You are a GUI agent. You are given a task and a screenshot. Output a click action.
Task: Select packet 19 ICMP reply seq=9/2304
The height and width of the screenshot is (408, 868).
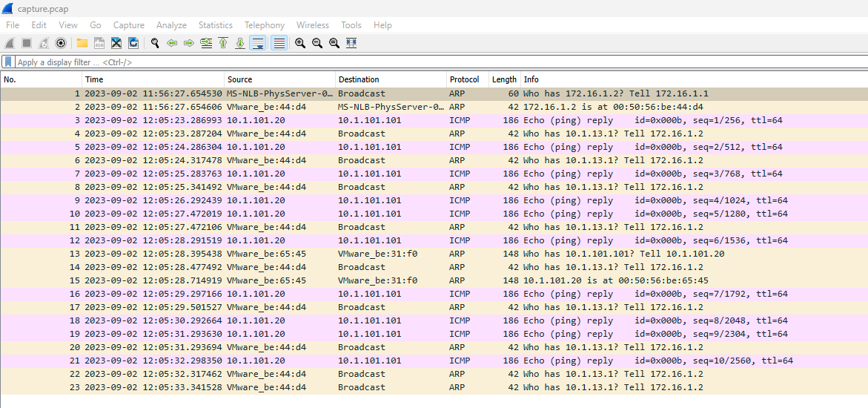(x=434, y=334)
